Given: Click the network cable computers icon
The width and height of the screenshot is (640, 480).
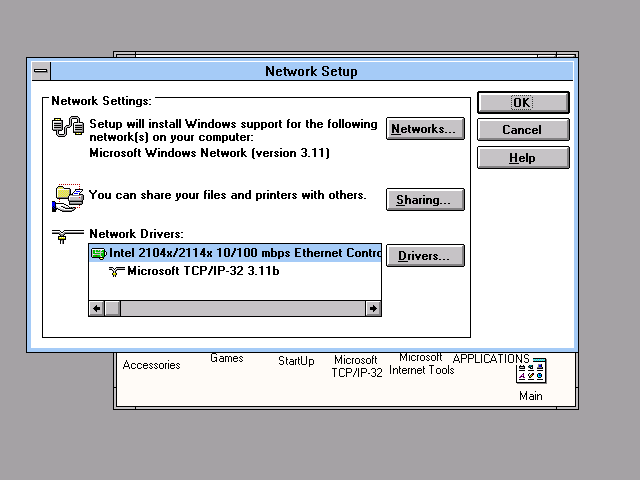Looking at the screenshot, I should [x=68, y=126].
